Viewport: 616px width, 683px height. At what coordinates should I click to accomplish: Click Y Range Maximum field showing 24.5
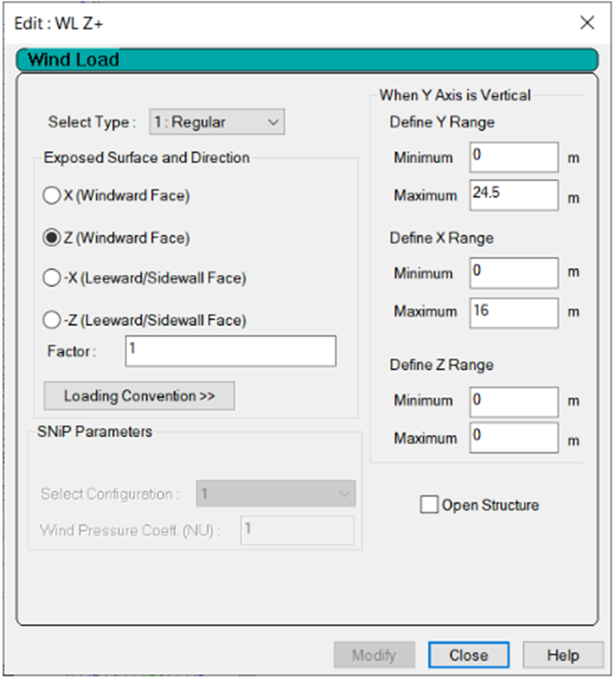(x=513, y=195)
